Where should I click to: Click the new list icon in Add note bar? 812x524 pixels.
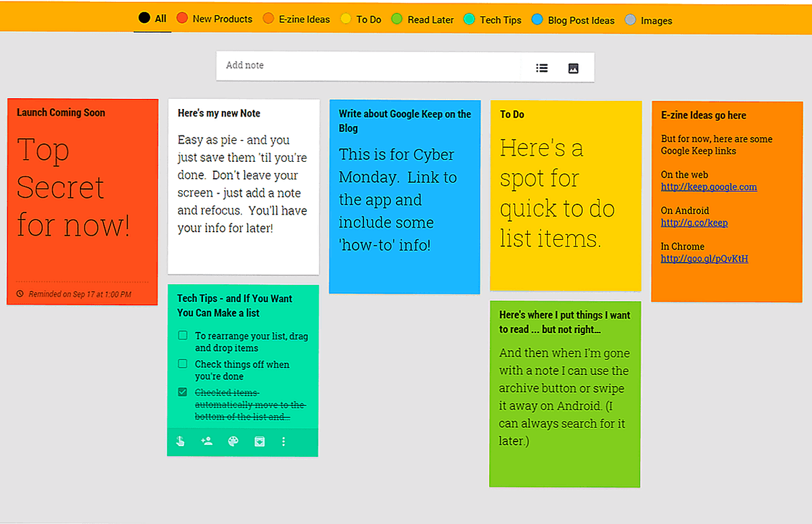click(541, 68)
